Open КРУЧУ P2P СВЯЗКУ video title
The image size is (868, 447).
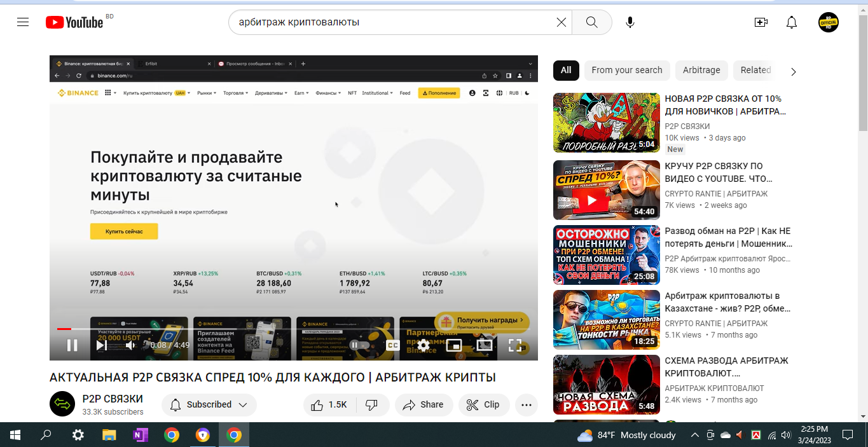click(719, 172)
